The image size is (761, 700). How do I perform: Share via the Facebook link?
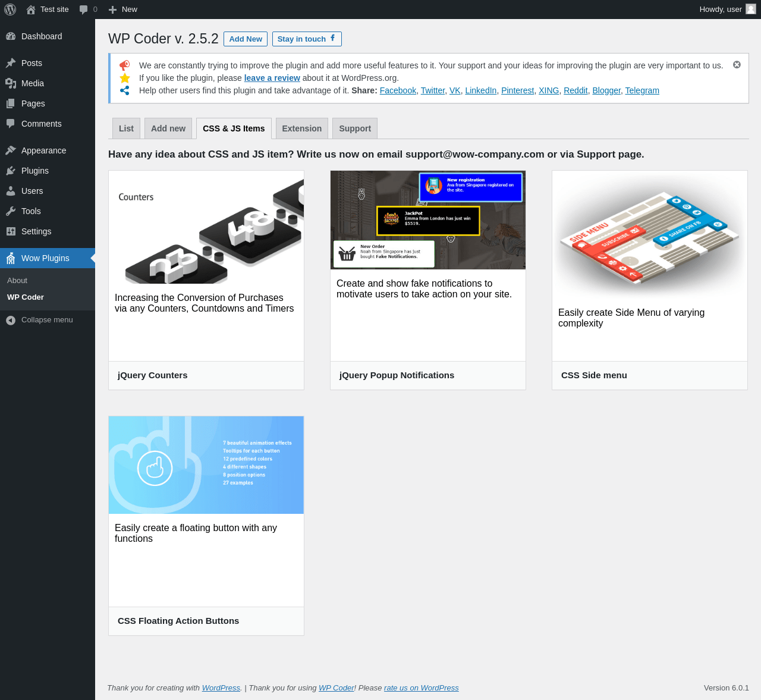[398, 90]
